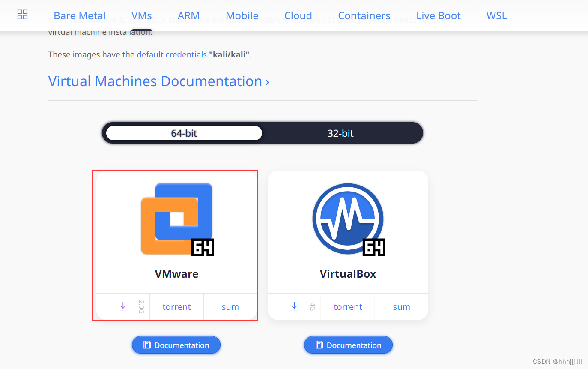Switch to Mobile section

[242, 16]
